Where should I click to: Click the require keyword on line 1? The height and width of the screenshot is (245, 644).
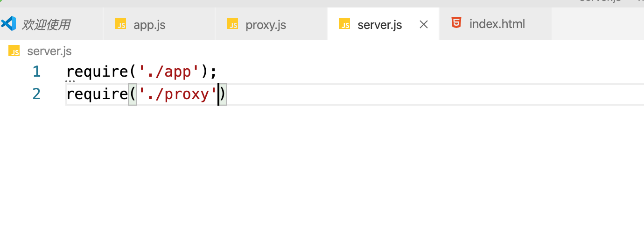(x=97, y=72)
